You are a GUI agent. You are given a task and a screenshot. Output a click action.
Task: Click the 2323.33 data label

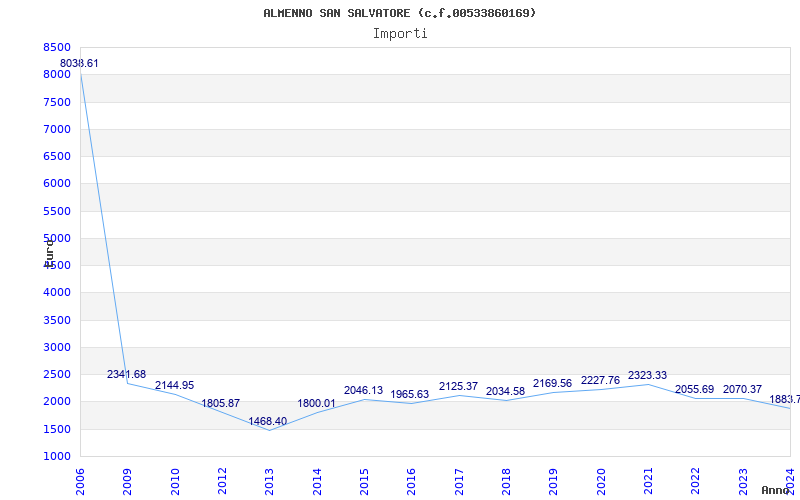[647, 376]
